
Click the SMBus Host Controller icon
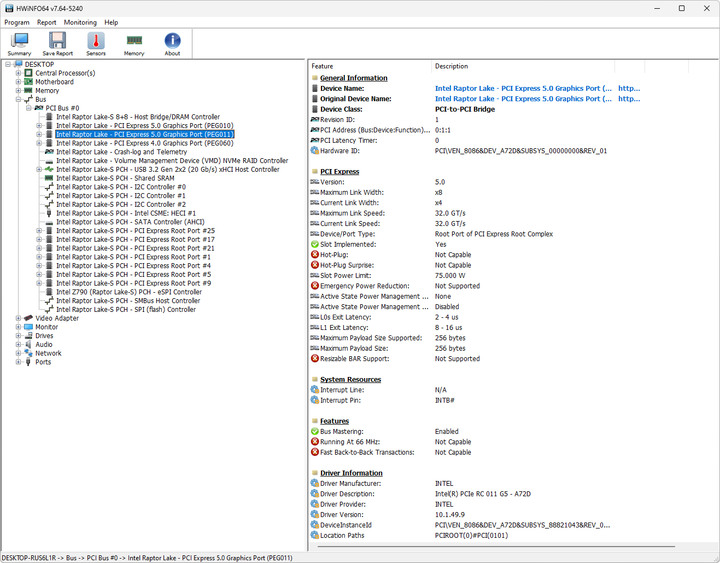(49, 301)
